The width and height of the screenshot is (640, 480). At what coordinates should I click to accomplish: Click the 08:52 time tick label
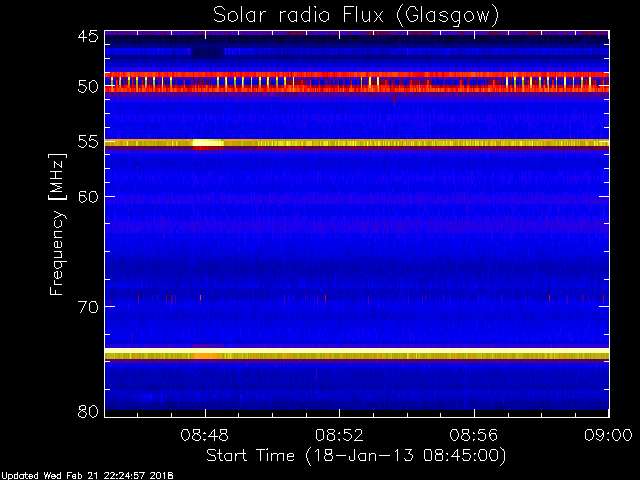click(x=339, y=435)
